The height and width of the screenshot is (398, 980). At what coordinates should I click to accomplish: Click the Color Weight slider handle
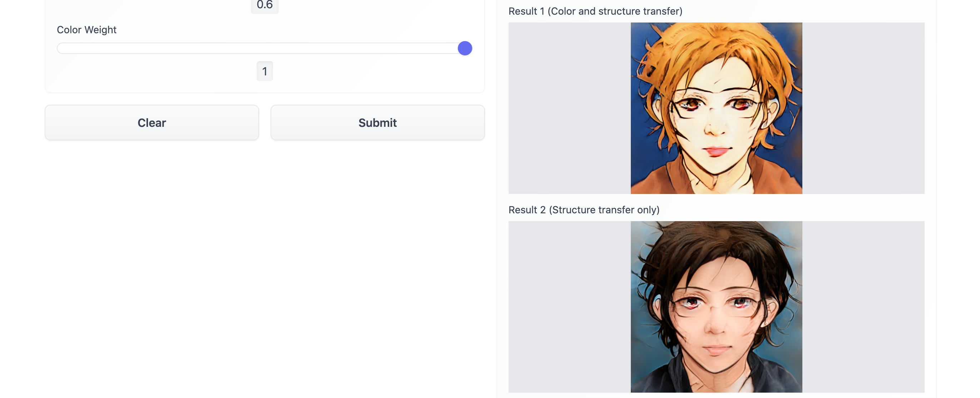465,48
